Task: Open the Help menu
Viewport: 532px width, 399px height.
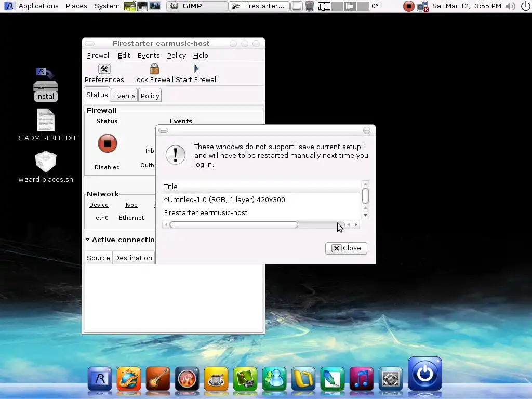Action: [x=201, y=55]
